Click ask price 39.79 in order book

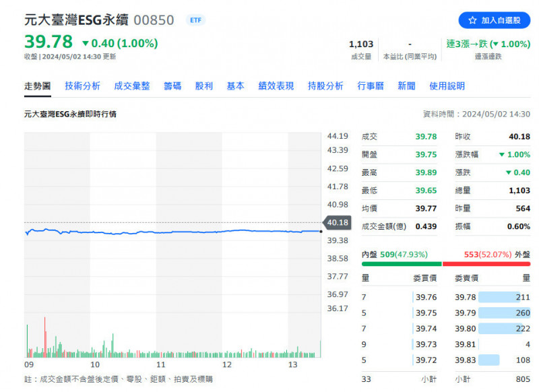pyautogui.click(x=466, y=313)
